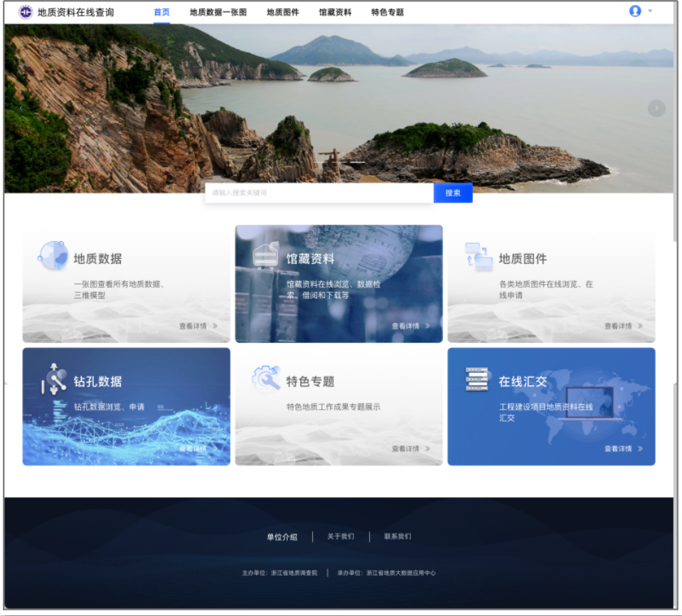Viewport: 682px width, 616px height.
Task: Open 查看详情 chevron on 地质图件 card
Action: coord(640,326)
